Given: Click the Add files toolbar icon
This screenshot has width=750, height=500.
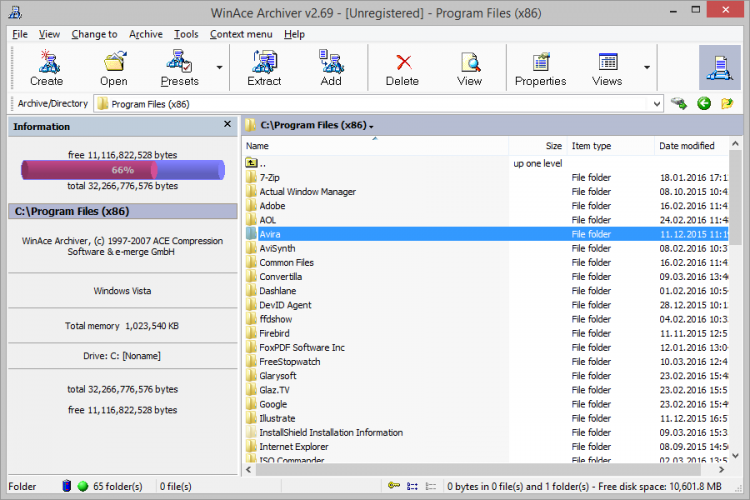Looking at the screenshot, I should (x=331, y=67).
